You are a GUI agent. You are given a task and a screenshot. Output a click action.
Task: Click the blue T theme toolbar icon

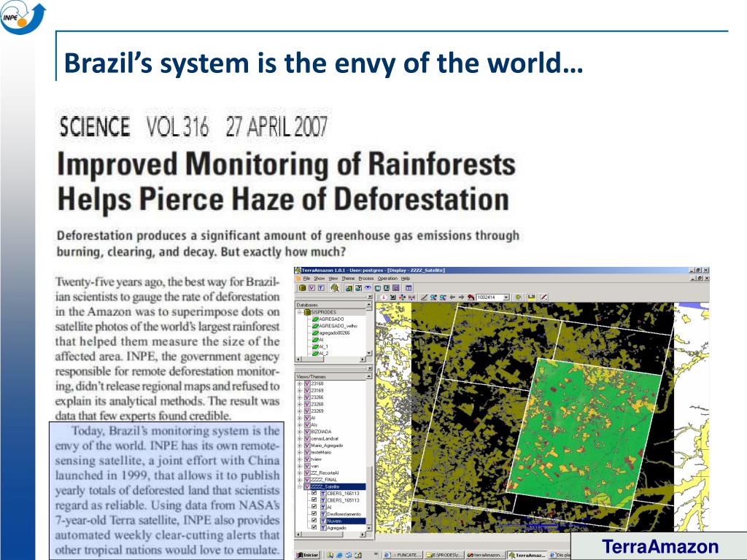coord(321,288)
